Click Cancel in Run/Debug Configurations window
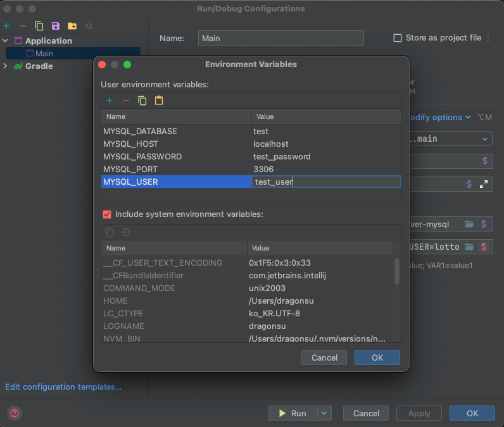Image resolution: width=504 pixels, height=427 pixels. tap(366, 413)
